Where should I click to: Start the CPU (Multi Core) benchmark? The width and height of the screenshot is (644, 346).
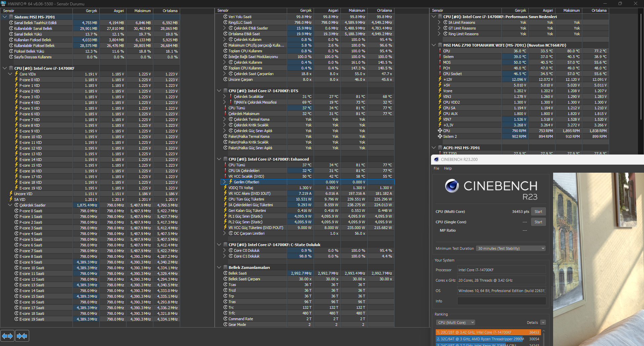(x=538, y=212)
